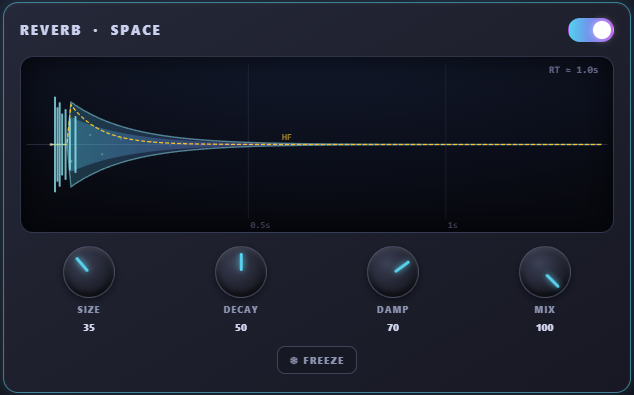The image size is (634, 395).
Task: Click the DECAY value 50
Action: [241, 327]
